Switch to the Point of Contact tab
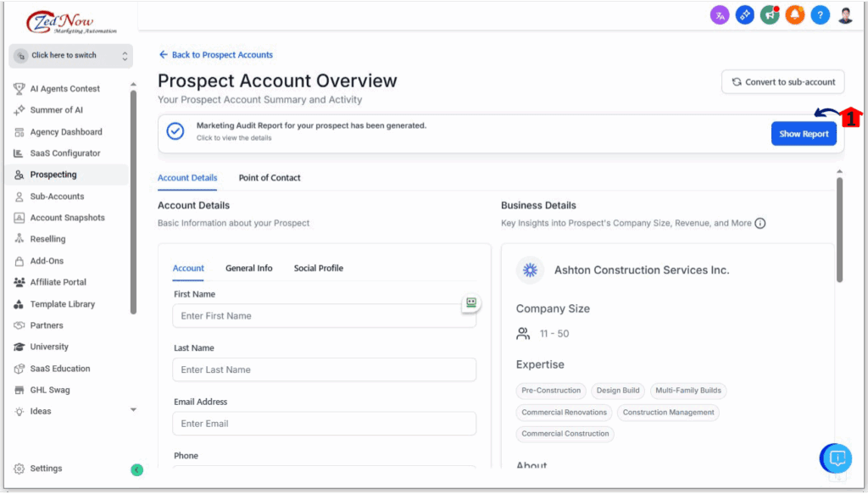The image size is (868, 494). click(x=270, y=178)
